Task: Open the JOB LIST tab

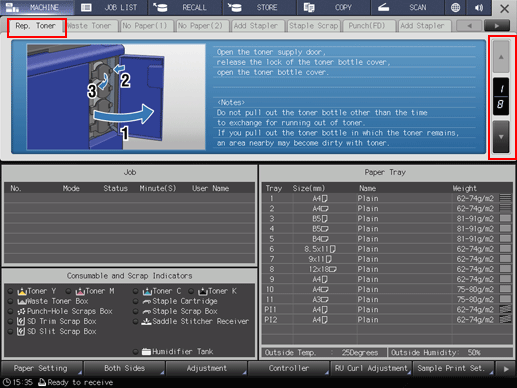Action: 112,7
